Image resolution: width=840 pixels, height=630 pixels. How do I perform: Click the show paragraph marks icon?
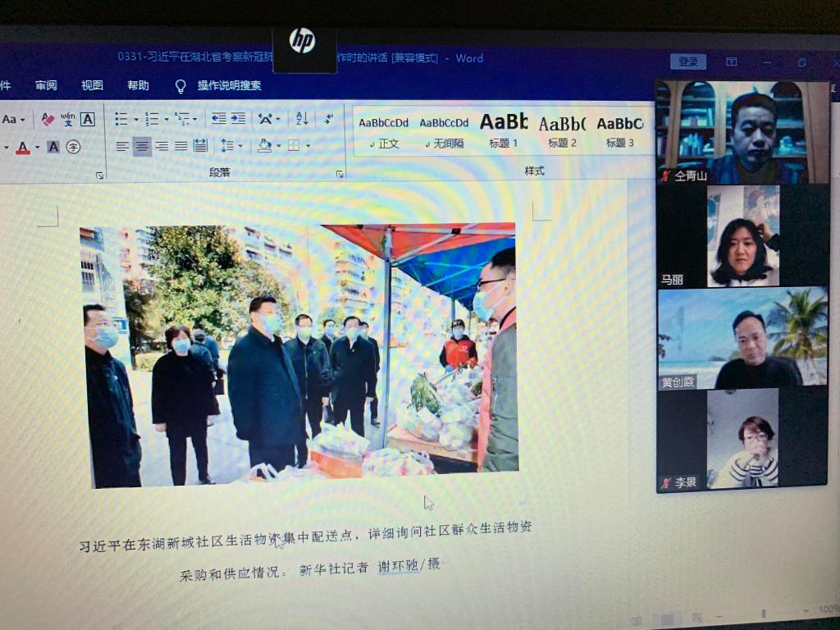point(329,119)
